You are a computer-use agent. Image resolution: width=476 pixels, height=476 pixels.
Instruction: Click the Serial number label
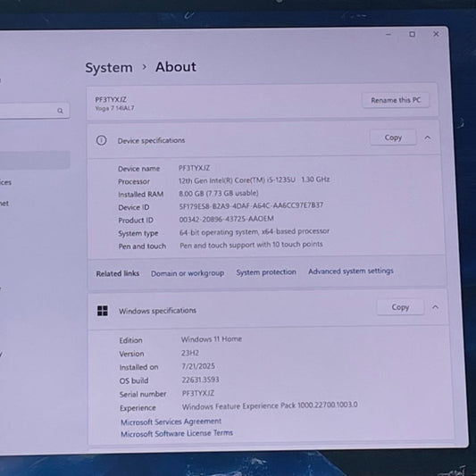[143, 394]
